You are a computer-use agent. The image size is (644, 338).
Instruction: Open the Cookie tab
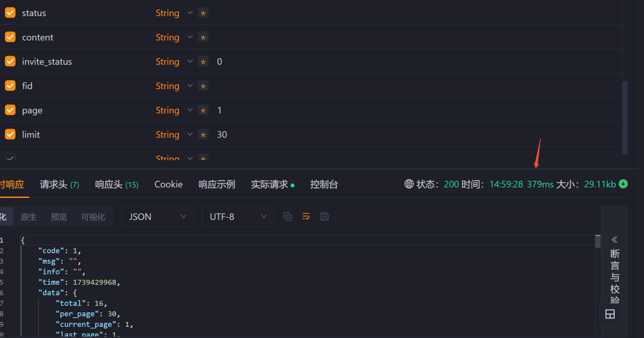(169, 184)
